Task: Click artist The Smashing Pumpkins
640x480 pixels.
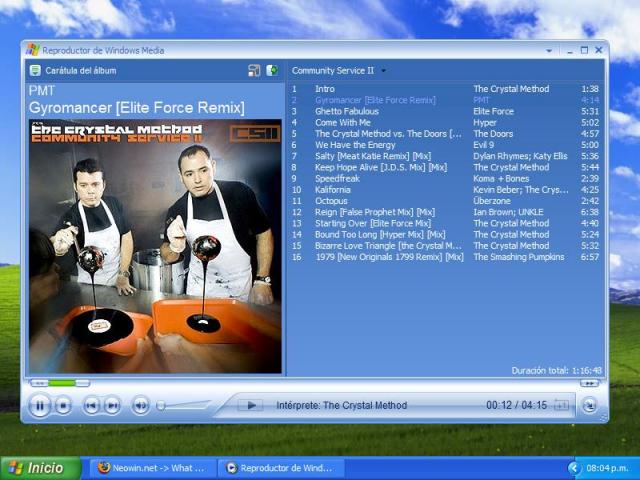Action: [x=519, y=257]
